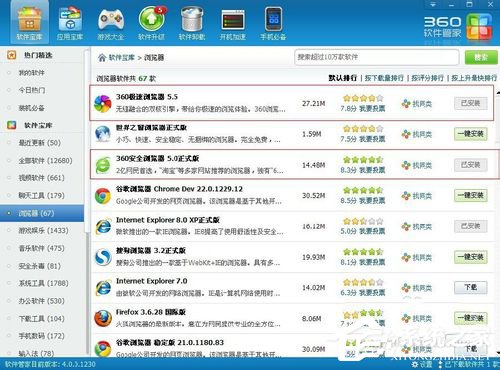Click 我要投票 for Internet Explorer 8.0
This screenshot has height=370, width=500.
pos(372,231)
